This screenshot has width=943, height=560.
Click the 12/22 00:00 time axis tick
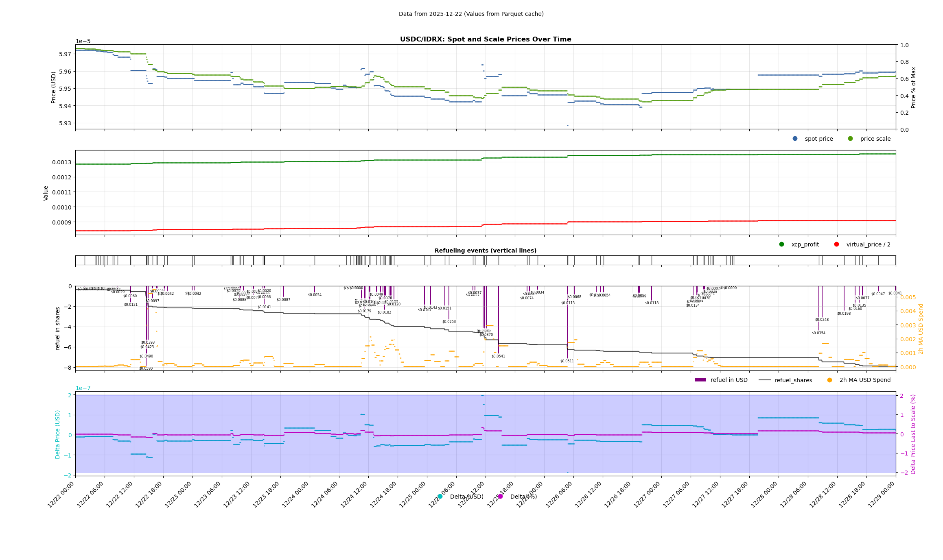tap(61, 495)
